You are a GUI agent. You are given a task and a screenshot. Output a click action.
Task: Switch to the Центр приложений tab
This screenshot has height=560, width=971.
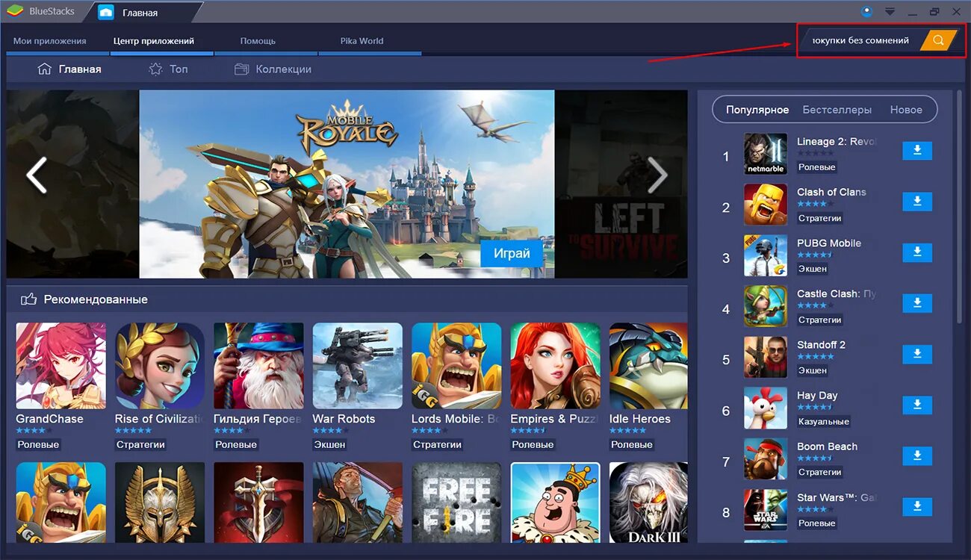154,41
